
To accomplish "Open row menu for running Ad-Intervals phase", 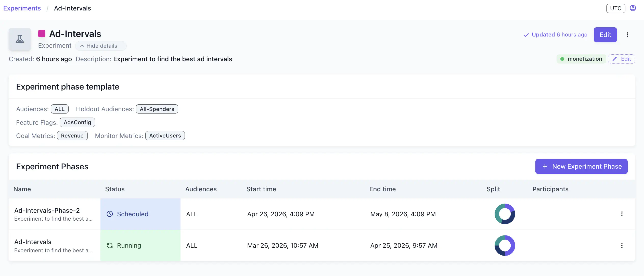I will [622, 245].
